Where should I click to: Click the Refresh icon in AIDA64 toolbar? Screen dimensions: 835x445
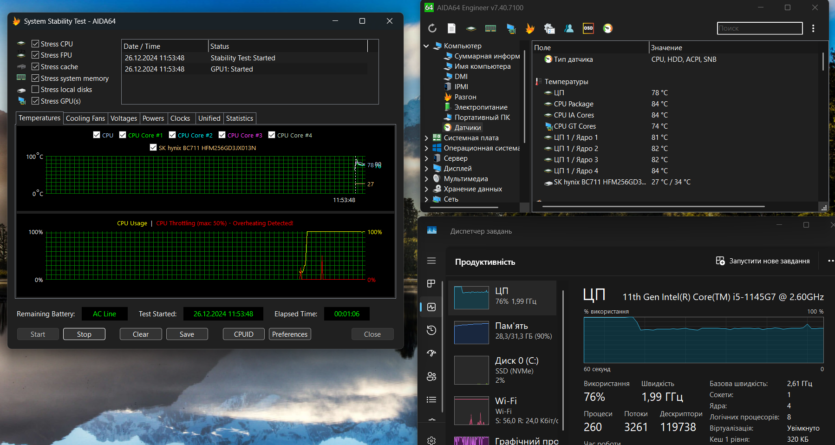[432, 28]
